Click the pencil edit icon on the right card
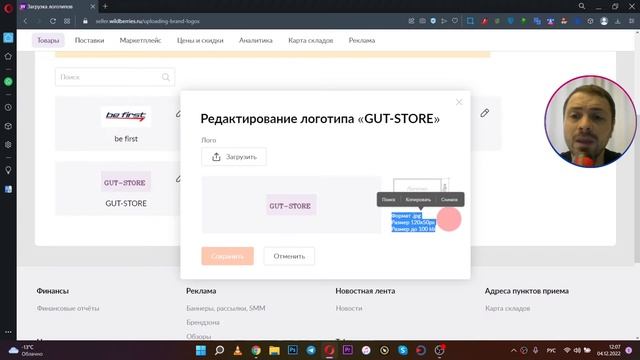The image size is (640, 360). tap(484, 113)
